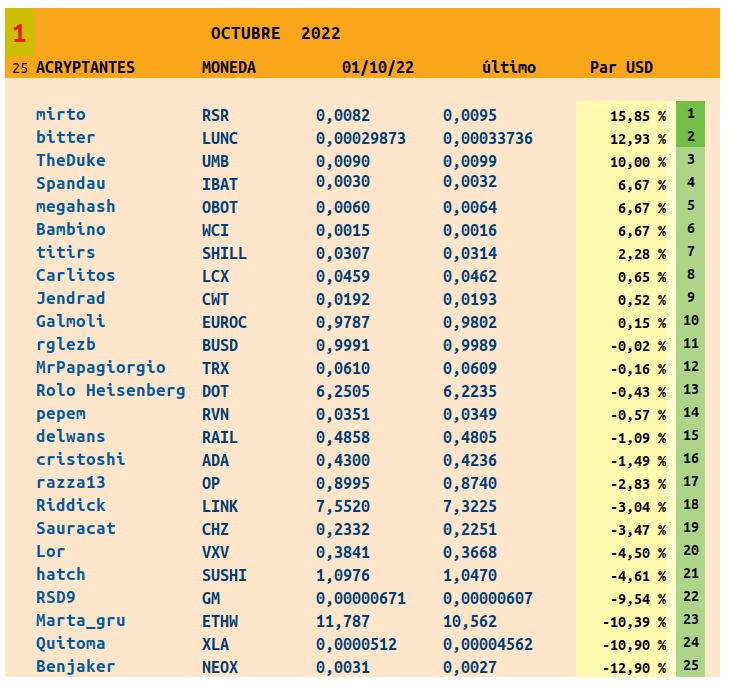
Task: Click the ETHW coin ticker
Action: (x=220, y=622)
